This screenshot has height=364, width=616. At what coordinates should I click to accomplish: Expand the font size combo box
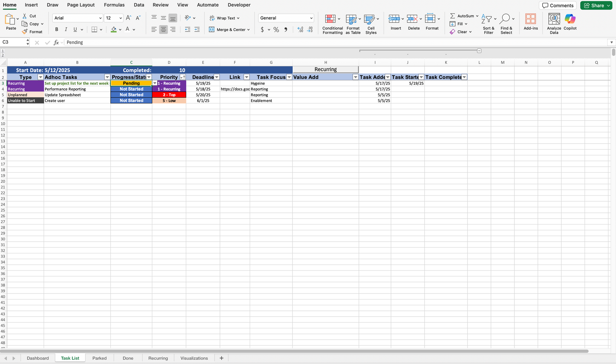click(x=120, y=18)
